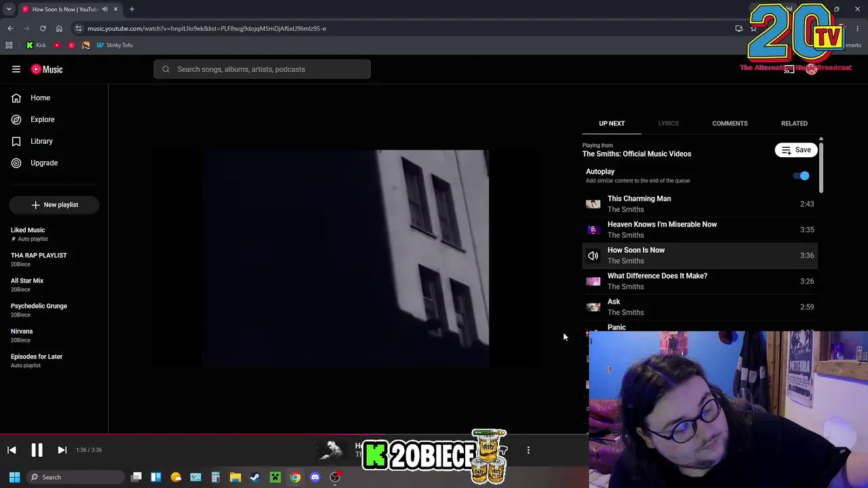This screenshot has height=488, width=868.
Task: Open the tab search dropdown arrow
Action: click(x=9, y=9)
